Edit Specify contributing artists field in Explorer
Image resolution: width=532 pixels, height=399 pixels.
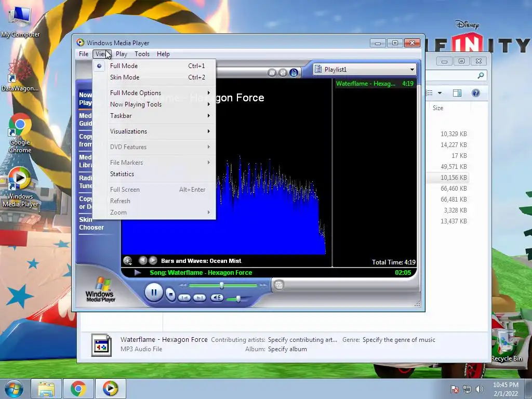pyautogui.click(x=302, y=340)
